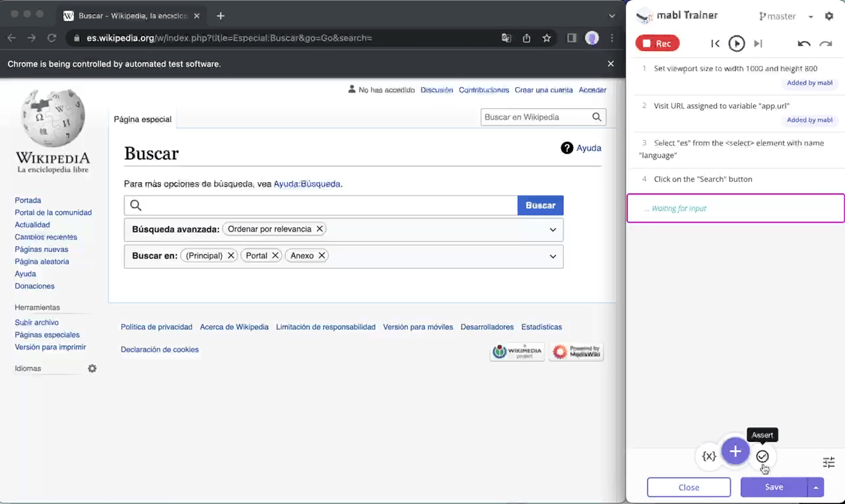This screenshot has width=845, height=504.
Task: Close the Buscar - Wikipedia tab
Action: pyautogui.click(x=197, y=16)
